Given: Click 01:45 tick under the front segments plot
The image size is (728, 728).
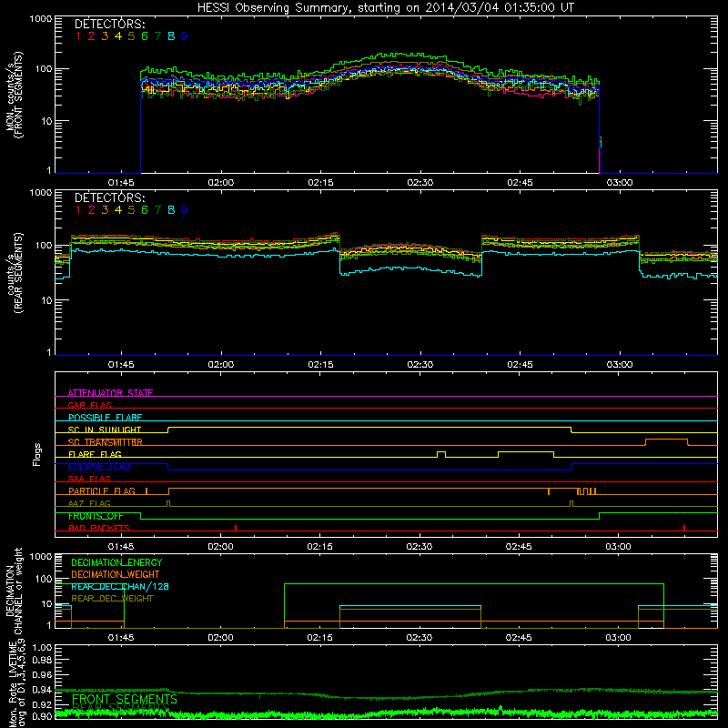Looking at the screenshot, I should coord(121,183).
